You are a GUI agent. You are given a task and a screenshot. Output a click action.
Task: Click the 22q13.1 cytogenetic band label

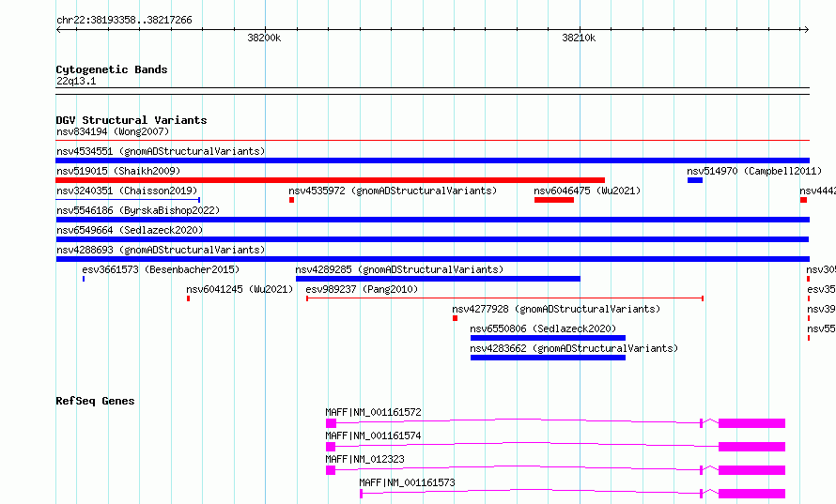coord(76,81)
